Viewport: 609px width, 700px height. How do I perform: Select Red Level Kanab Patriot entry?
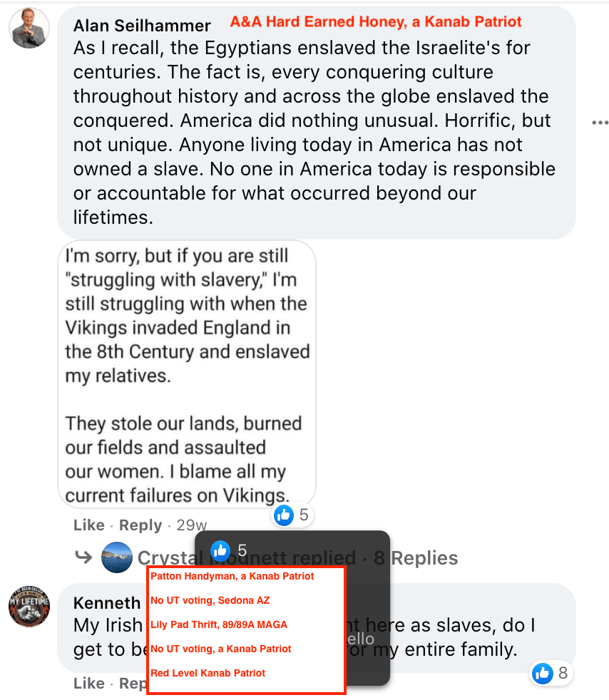[208, 673]
